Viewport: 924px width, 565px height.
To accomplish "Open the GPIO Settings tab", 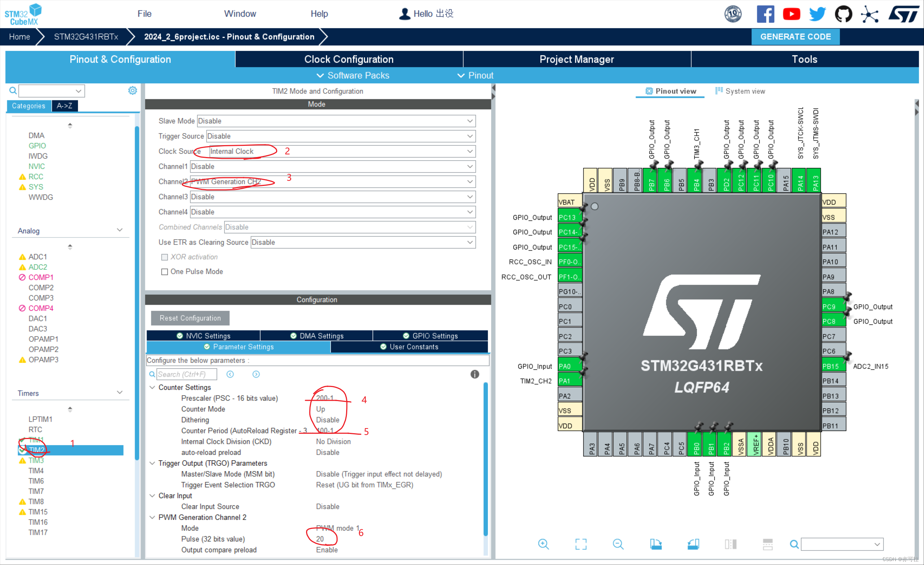I will coord(430,336).
